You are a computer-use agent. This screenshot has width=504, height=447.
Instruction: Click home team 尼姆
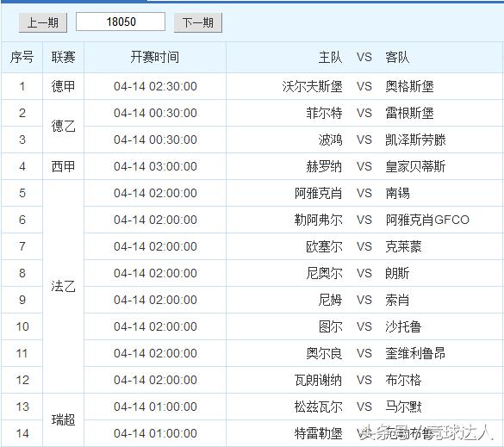[331, 300]
